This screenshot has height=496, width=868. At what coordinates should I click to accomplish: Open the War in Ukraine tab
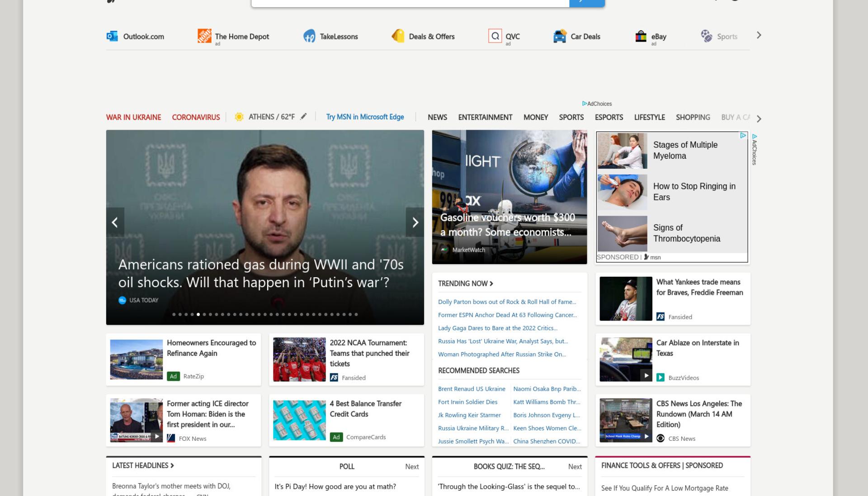(x=133, y=117)
